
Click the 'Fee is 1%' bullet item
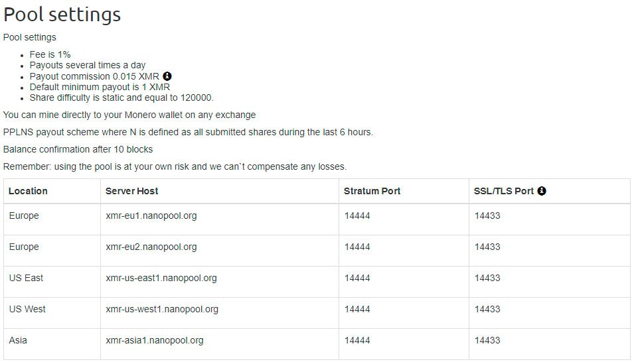[x=50, y=54]
